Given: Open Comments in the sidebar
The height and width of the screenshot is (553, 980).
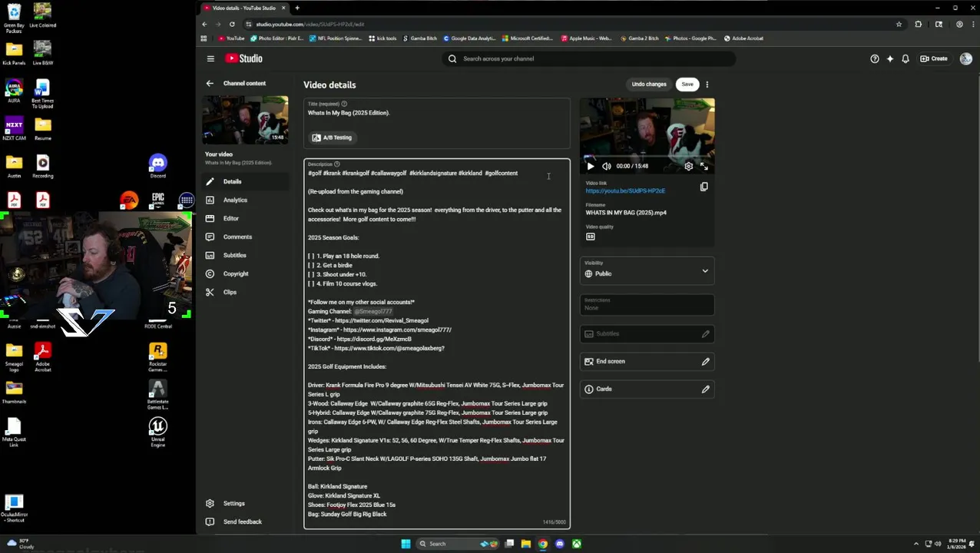Looking at the screenshot, I should pos(246,237).
